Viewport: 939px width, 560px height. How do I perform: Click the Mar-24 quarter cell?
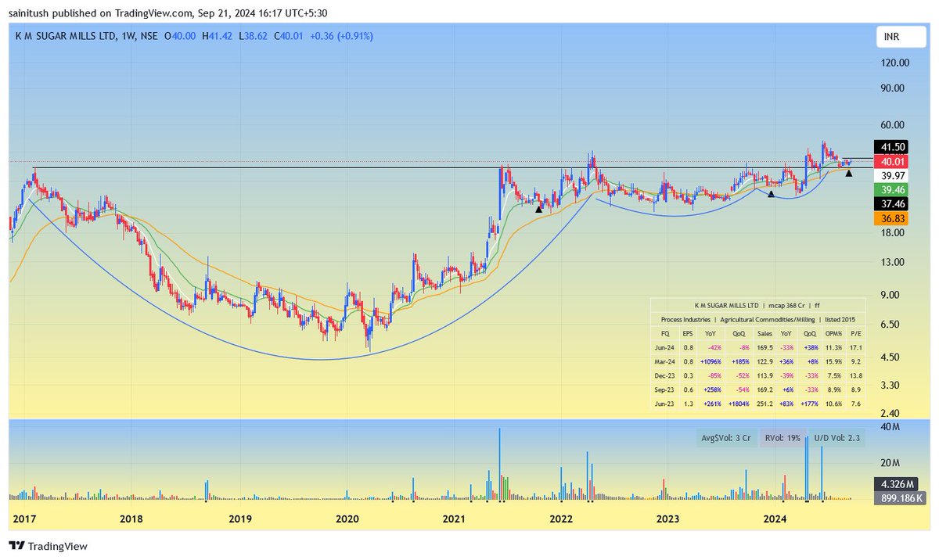click(x=665, y=362)
